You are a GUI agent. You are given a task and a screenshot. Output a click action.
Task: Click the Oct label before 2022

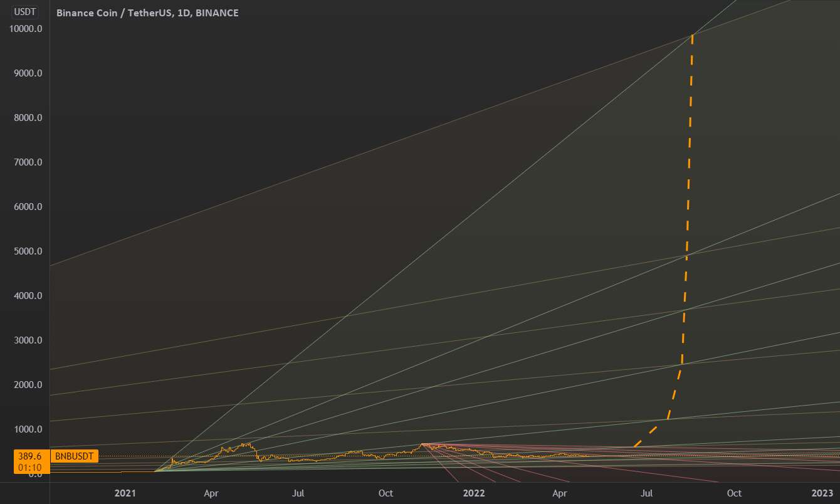coord(386,493)
